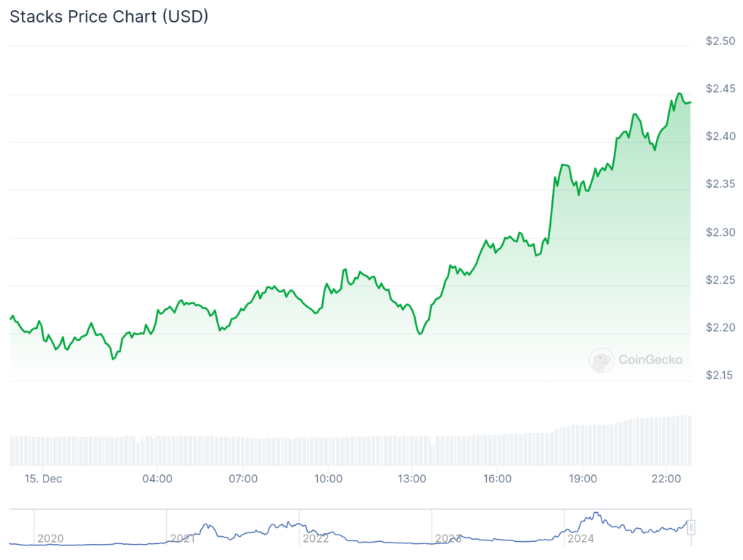Click the CoinGecko watermark text

click(650, 359)
